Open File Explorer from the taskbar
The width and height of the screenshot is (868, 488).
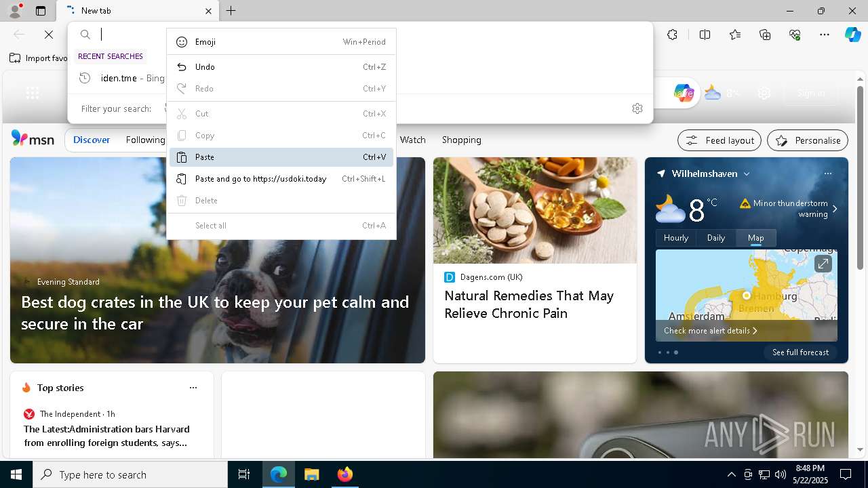pyautogui.click(x=311, y=474)
